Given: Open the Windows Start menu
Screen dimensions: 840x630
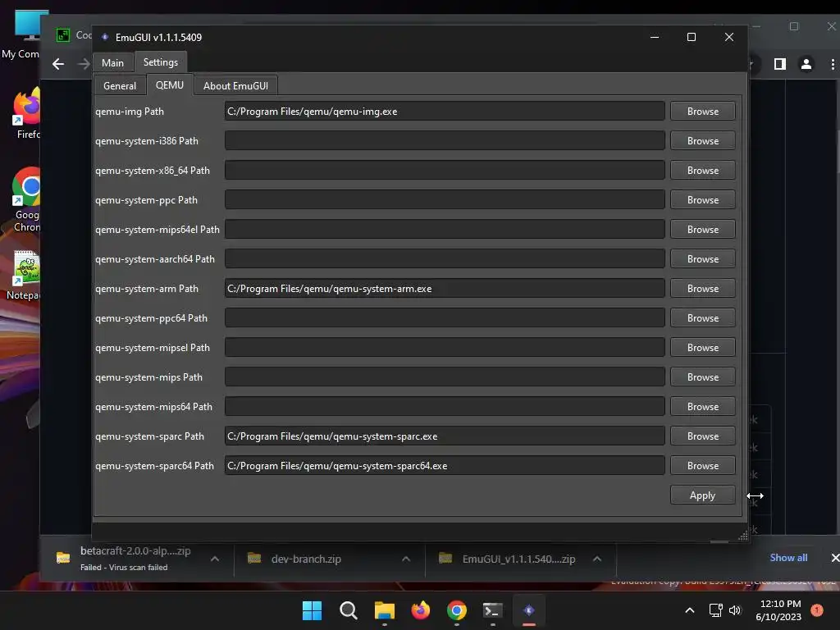Looking at the screenshot, I should tap(312, 610).
